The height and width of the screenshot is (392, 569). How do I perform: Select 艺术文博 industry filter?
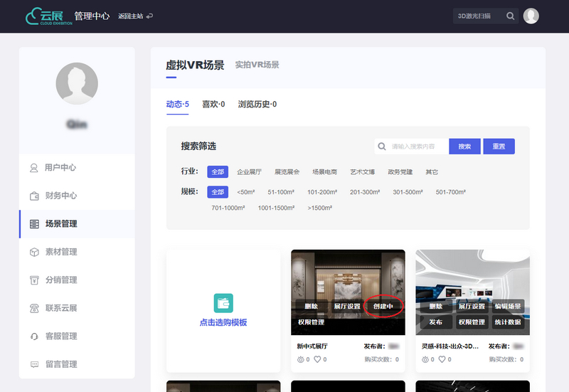pyautogui.click(x=362, y=172)
